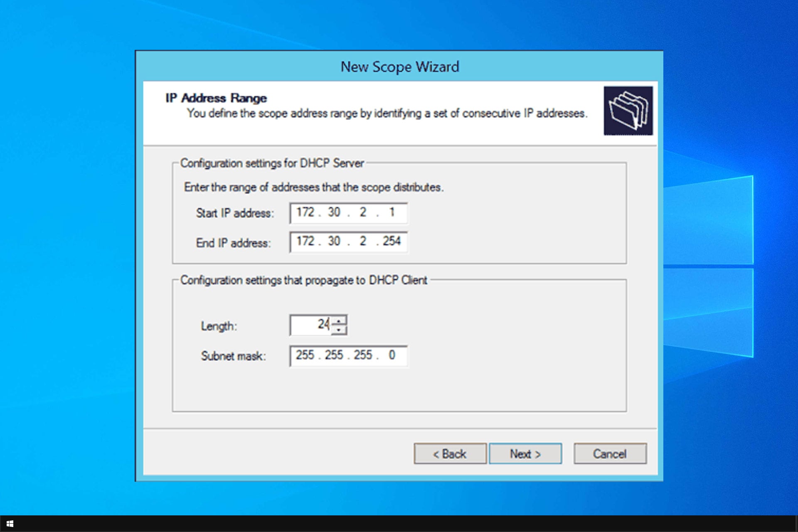Click the Windows Start button
This screenshot has height=532, width=798.
coord(10,524)
